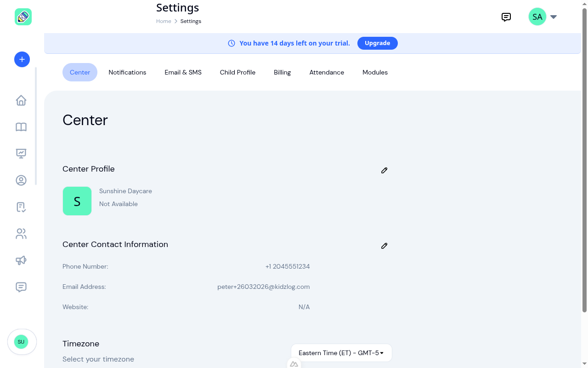Switch to the Email & SMS tab

pyautogui.click(x=183, y=72)
